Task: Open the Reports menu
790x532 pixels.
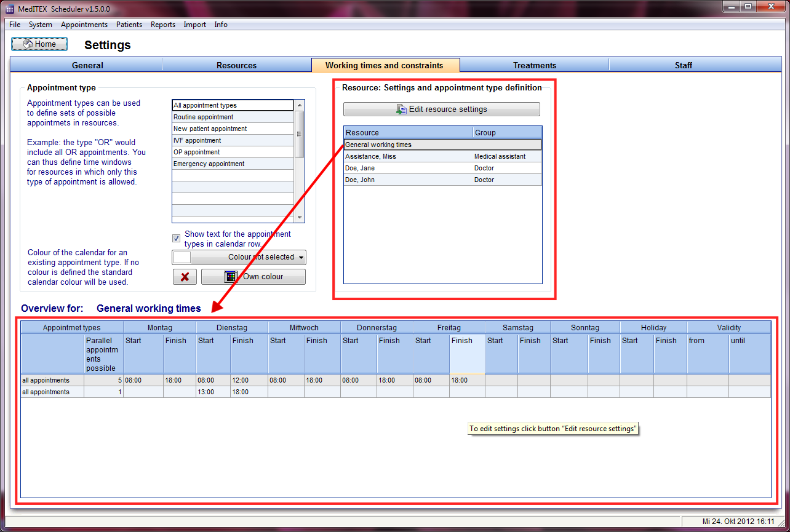Action: (x=163, y=25)
